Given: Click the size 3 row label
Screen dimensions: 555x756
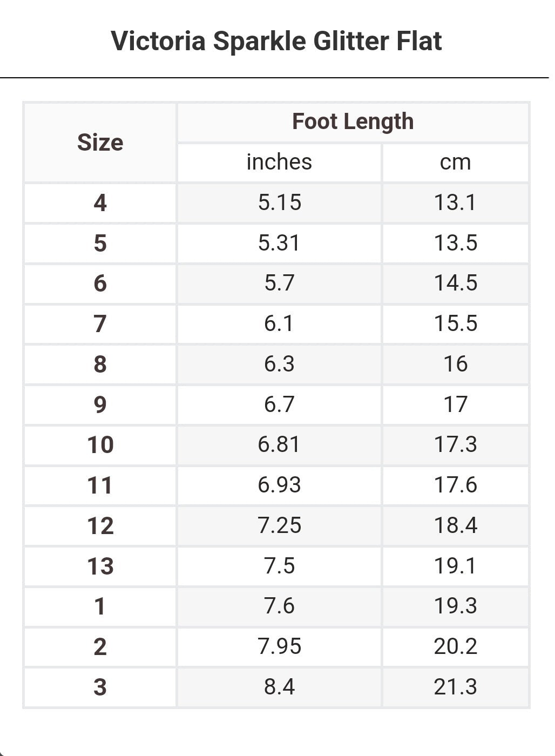Looking at the screenshot, I should pos(100,687).
